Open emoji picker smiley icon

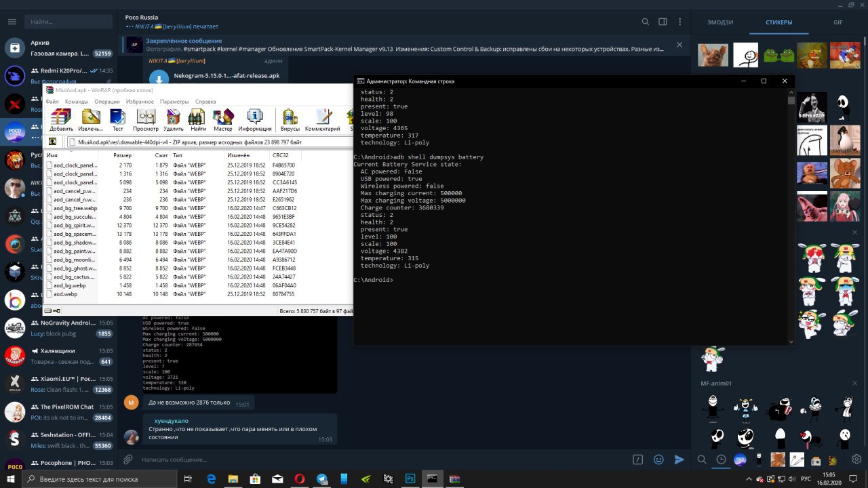pyautogui.click(x=658, y=459)
